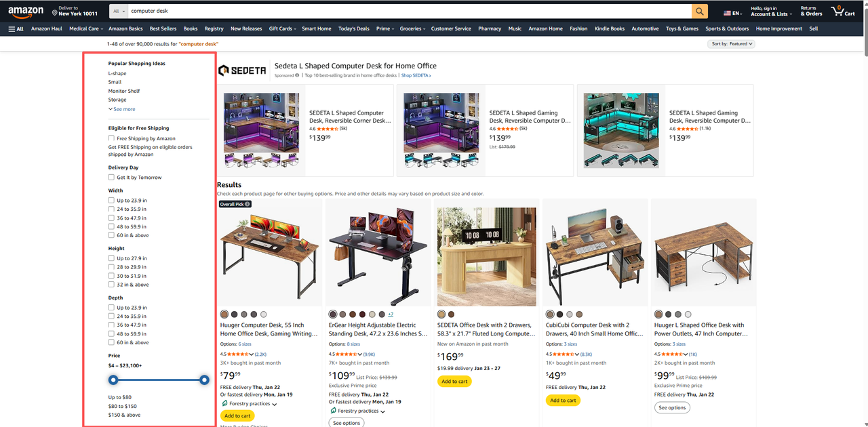This screenshot has height=427, width=868.
Task: Click the Shop SEDETA link
Action: coord(416,75)
